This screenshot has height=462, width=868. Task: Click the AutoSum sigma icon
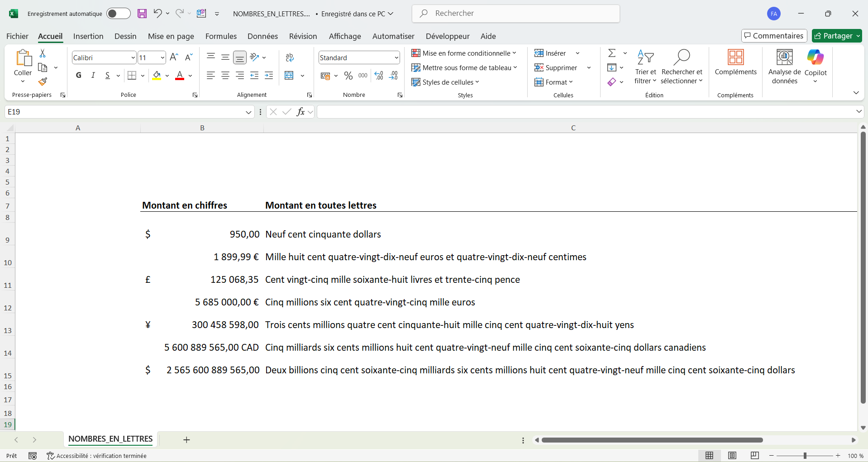[x=612, y=53]
